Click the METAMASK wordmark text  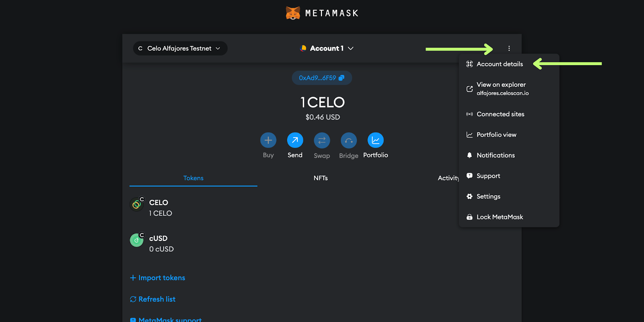pyautogui.click(x=332, y=13)
